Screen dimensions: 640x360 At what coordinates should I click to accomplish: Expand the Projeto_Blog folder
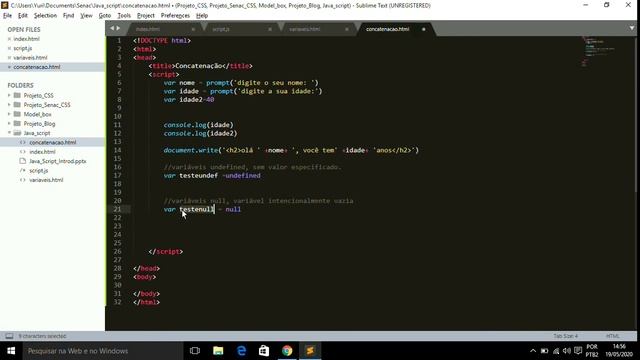click(x=9, y=124)
